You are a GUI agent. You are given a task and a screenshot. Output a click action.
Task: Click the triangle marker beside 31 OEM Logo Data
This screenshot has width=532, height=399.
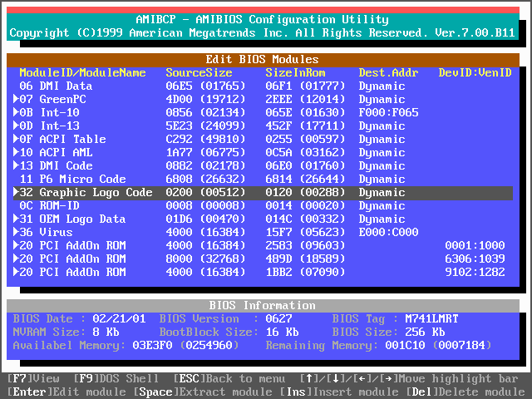click(x=16, y=219)
